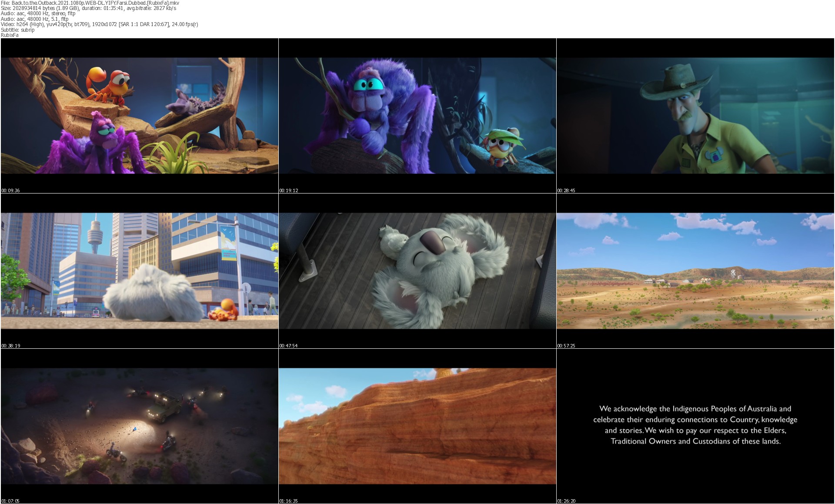Click the 00:28:45 timestamp

[x=567, y=190]
